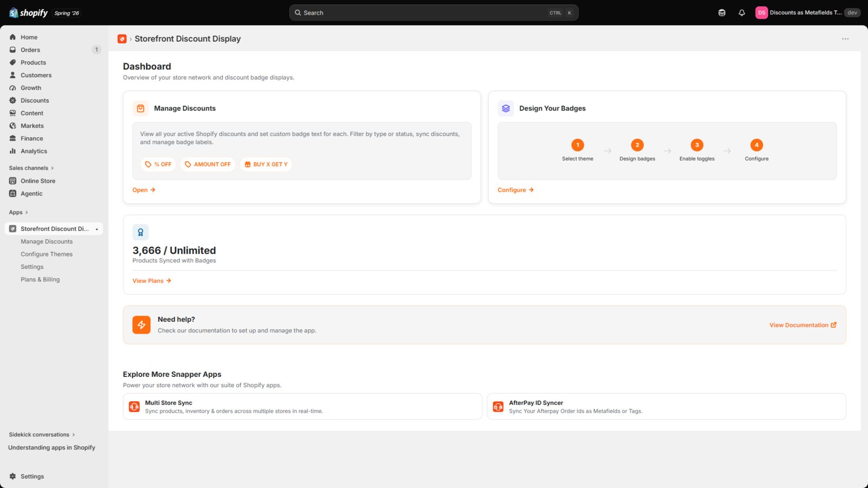The height and width of the screenshot is (488, 868).
Task: Open Manage Discounts submenu item
Action: (x=47, y=242)
